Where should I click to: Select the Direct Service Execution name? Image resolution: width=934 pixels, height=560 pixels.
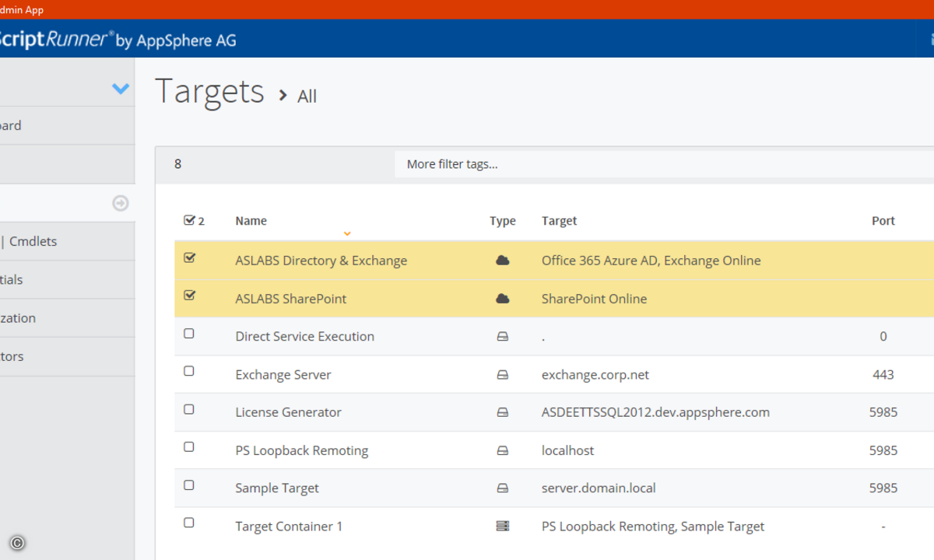(304, 337)
